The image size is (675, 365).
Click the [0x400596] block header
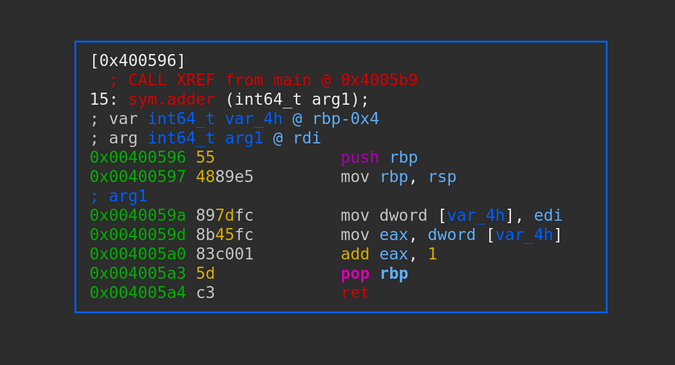pyautogui.click(x=138, y=61)
